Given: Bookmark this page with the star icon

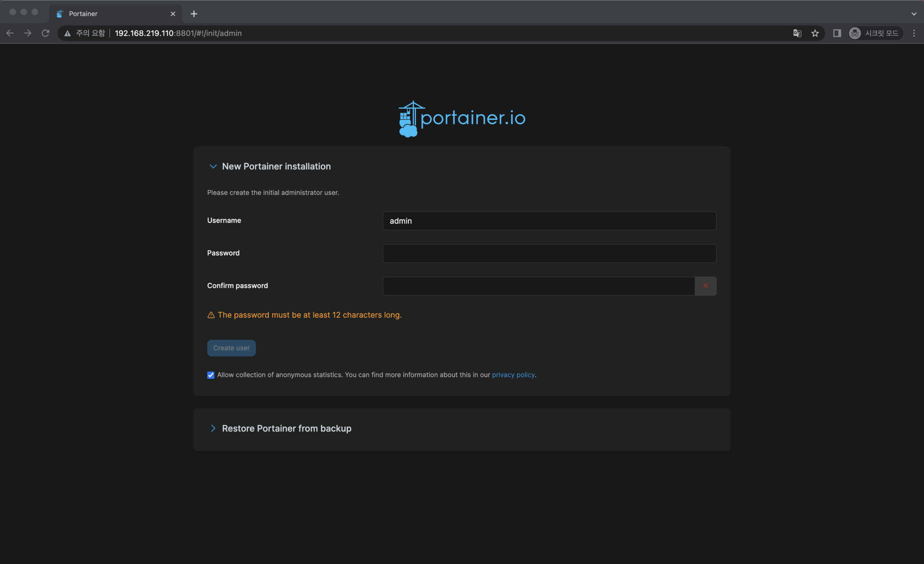Looking at the screenshot, I should coord(815,33).
